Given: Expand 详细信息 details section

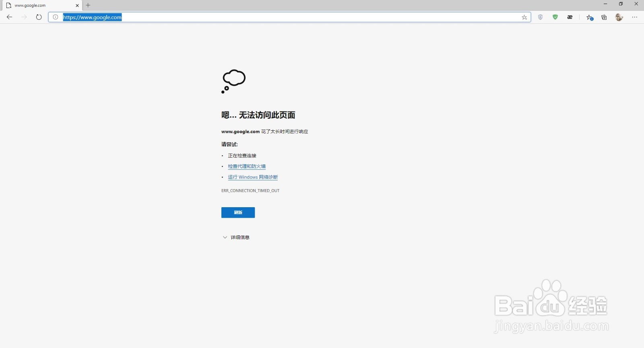Looking at the screenshot, I should tap(236, 237).
